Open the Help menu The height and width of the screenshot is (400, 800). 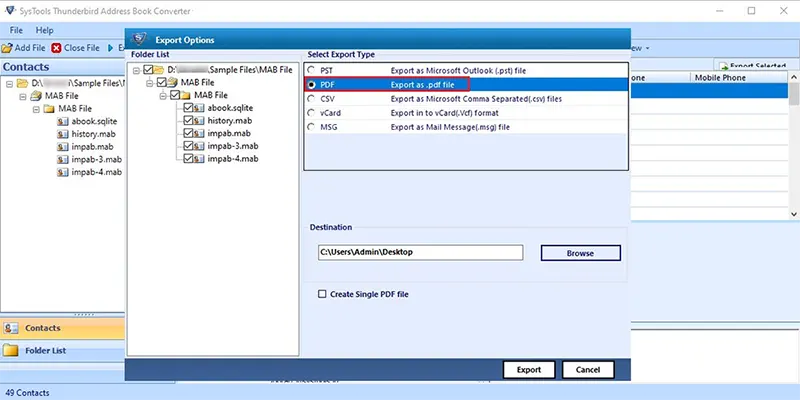tap(44, 31)
